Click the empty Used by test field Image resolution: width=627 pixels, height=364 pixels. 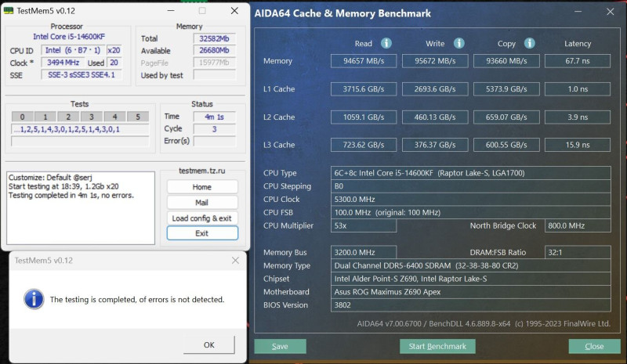coord(214,74)
